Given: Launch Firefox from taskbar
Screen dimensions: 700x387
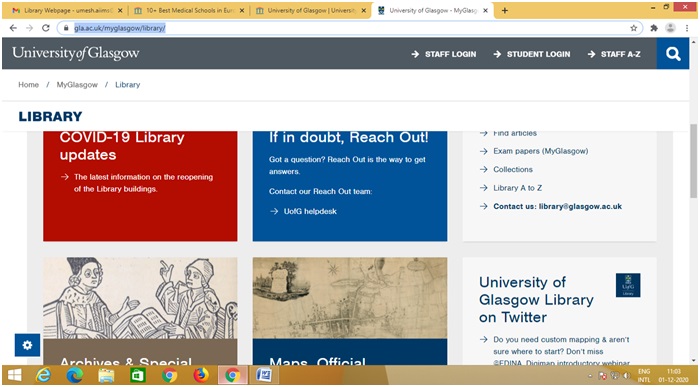Looking at the screenshot, I should click(201, 375).
